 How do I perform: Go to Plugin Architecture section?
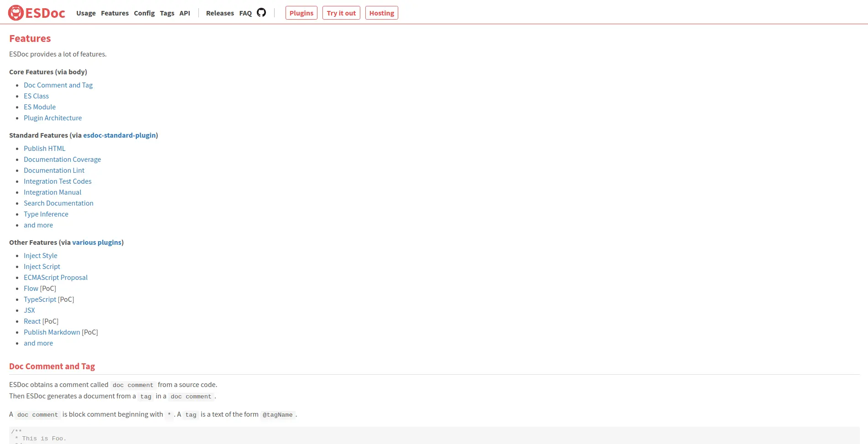[53, 118]
